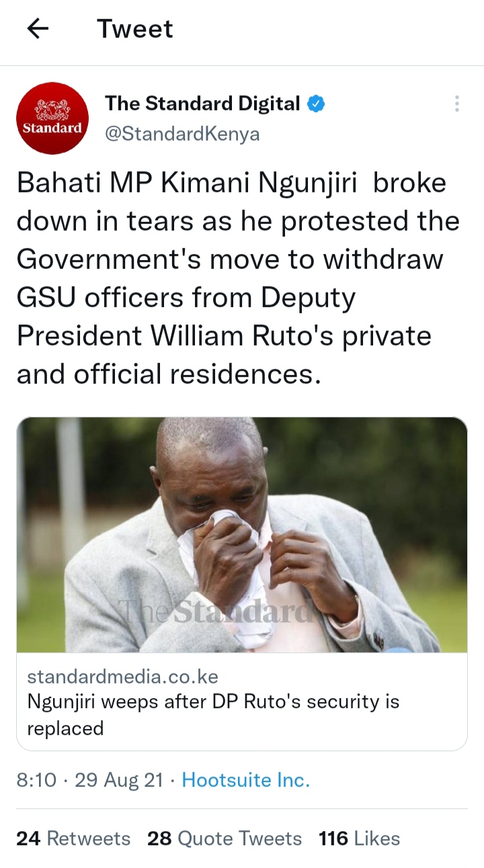This screenshot has width=484, height=868.
Task: Tap the 8:10 timestamp
Action: pyautogui.click(x=36, y=780)
